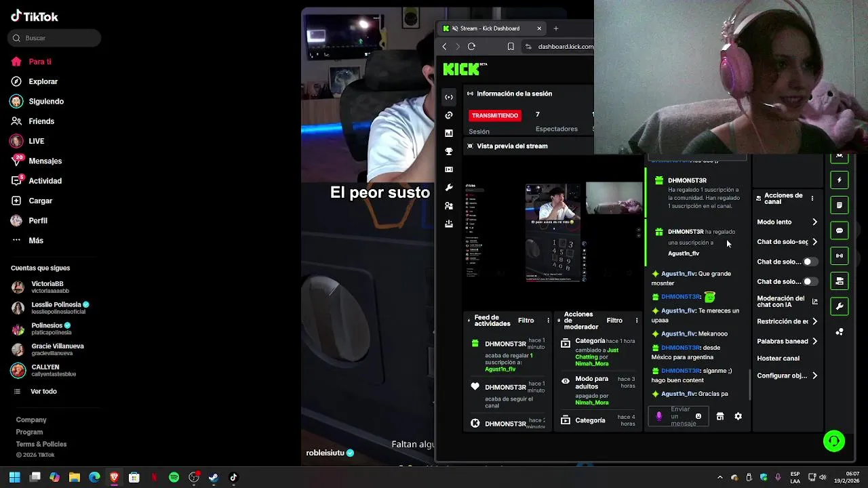Screen dimensions: 868x488
Task: Open Moderación del chat con IA
Action: 787,302
